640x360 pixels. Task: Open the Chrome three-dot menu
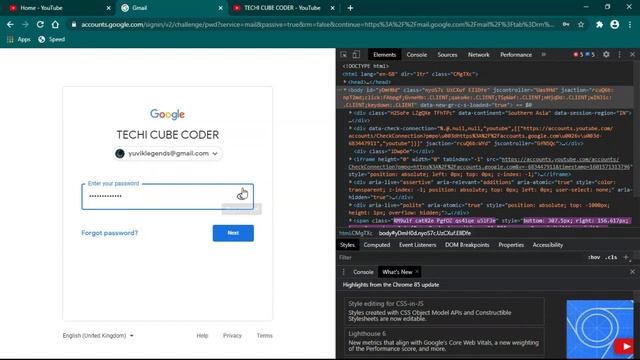[630, 24]
